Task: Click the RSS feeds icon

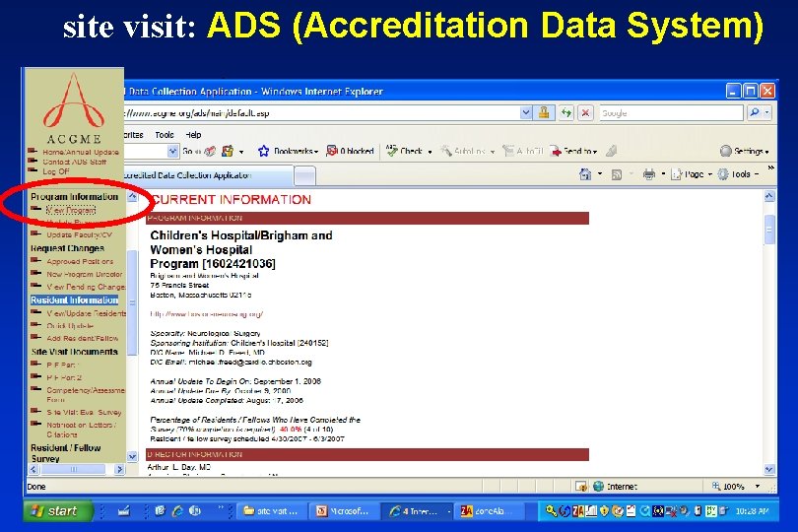Action: [617, 174]
